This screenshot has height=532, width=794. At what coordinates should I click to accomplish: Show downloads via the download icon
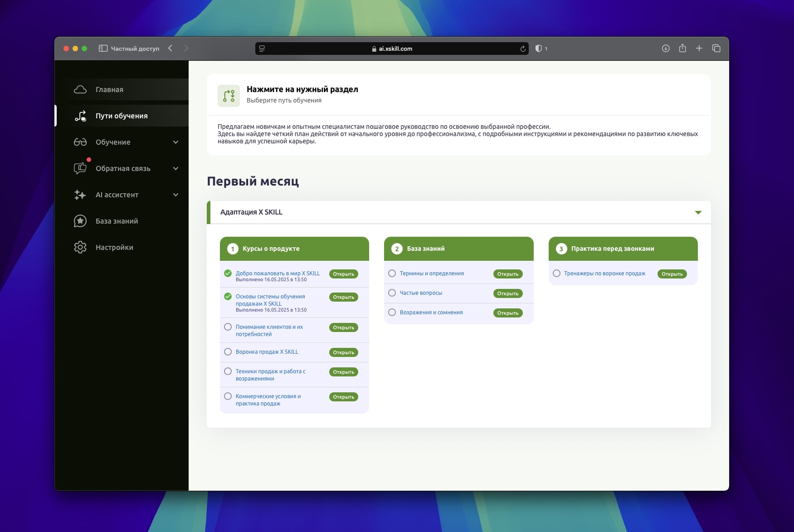666,48
